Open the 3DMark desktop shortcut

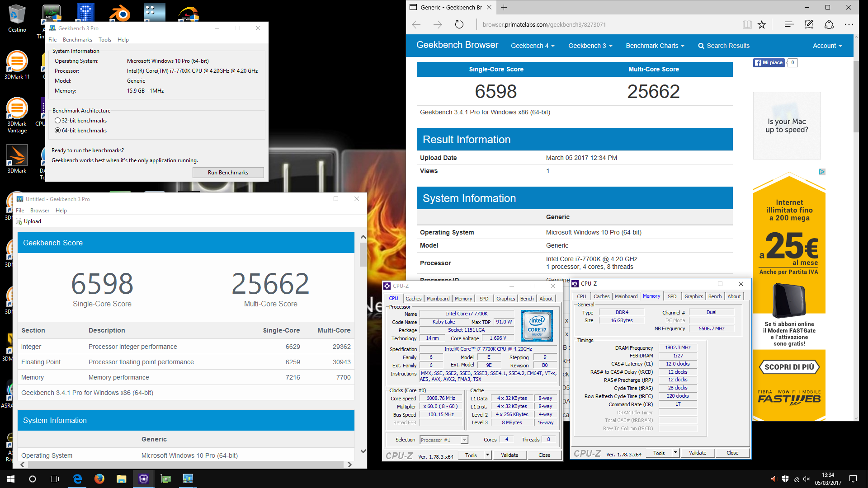pyautogui.click(x=17, y=159)
